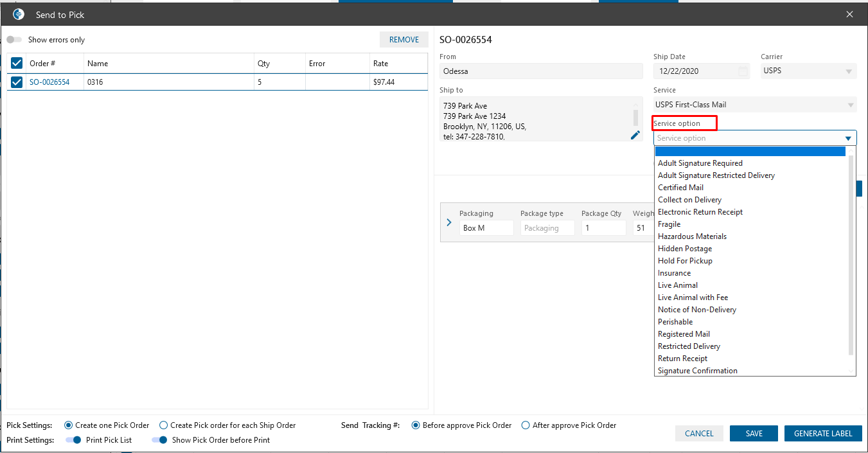Click the SAVE button
Screen dimensions: 868x453
tap(754, 434)
